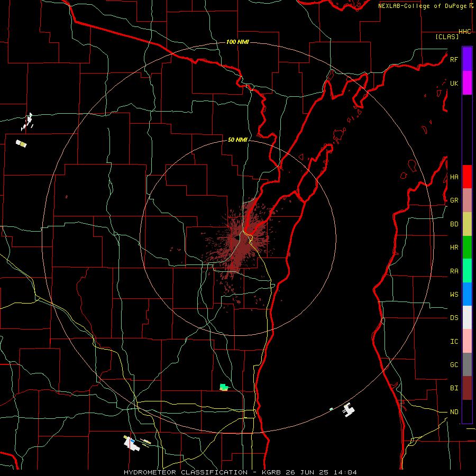Click the RF legend label
This screenshot has width=476, height=476.
coord(454,59)
